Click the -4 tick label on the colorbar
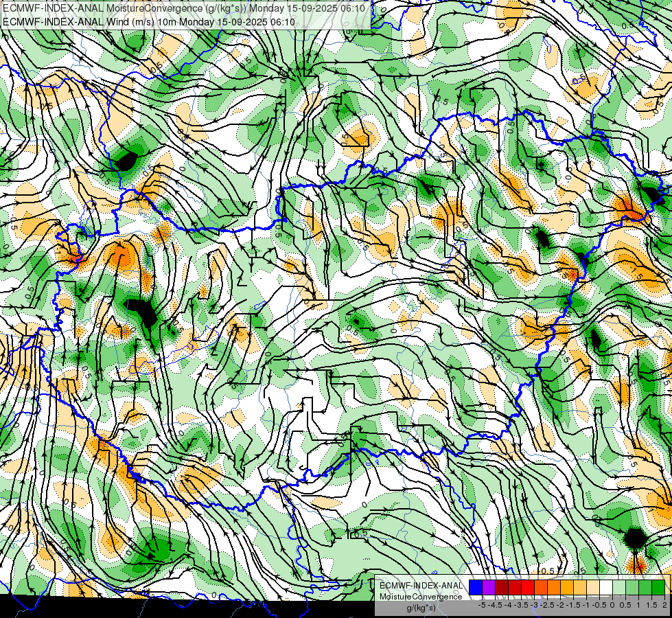Screen dimensions: 672x618 (x=508, y=605)
